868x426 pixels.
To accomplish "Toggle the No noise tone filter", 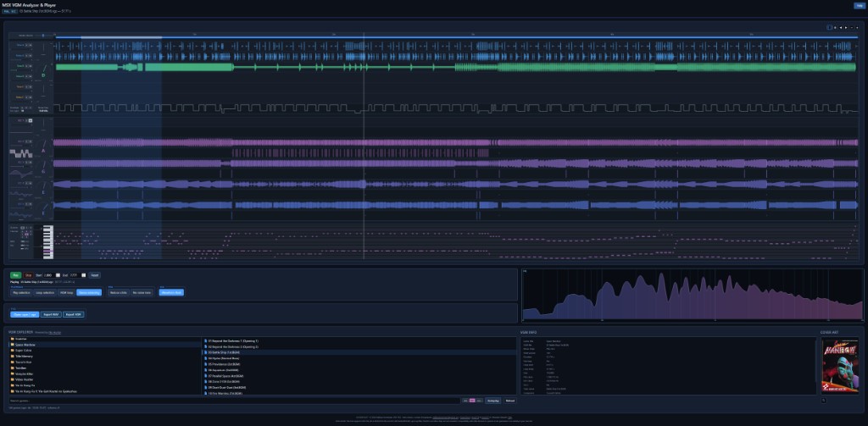I will click(x=142, y=293).
